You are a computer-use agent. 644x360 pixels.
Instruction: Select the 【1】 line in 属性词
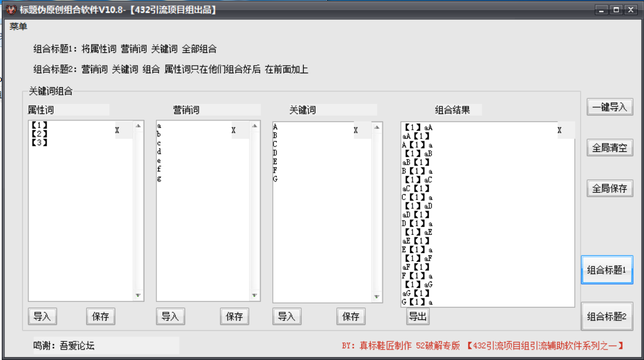click(40, 125)
